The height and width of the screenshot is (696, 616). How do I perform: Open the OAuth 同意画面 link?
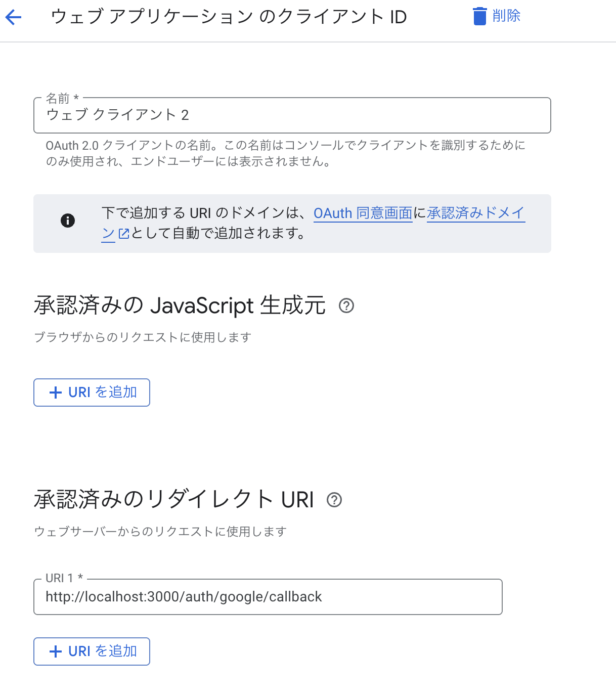point(363,213)
